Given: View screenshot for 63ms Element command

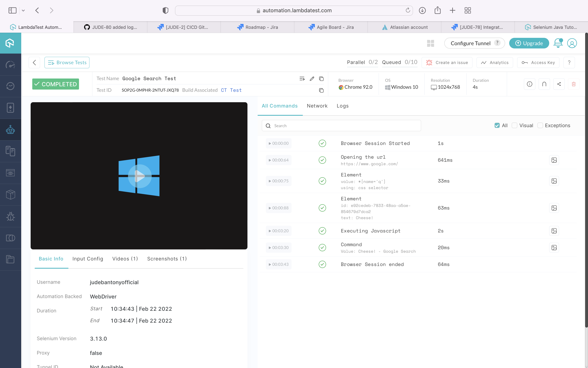Looking at the screenshot, I should coord(554,208).
